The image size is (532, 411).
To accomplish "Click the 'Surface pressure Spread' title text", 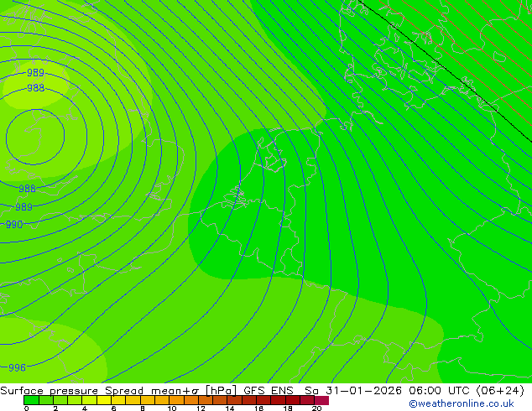I will 72,391.
